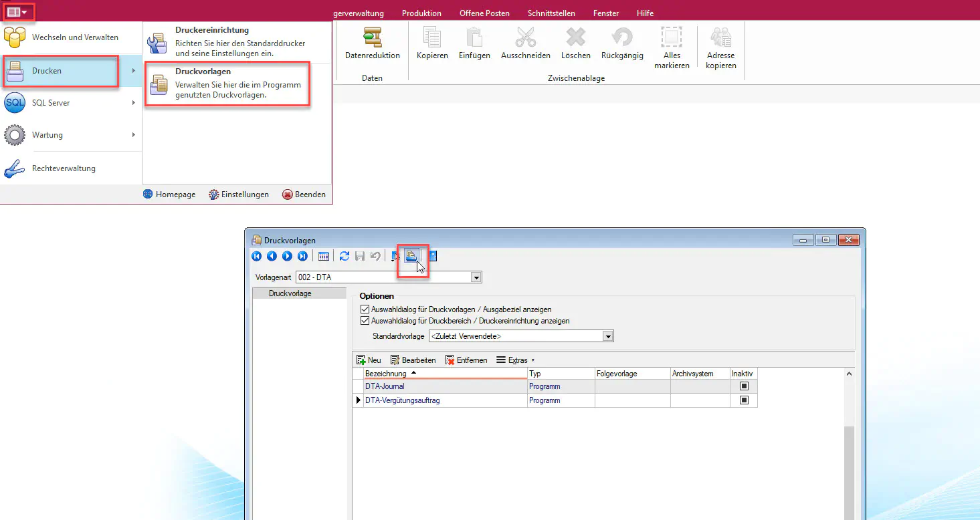The height and width of the screenshot is (520, 980).
Task: Click the Datenreduktion icon in the ribbon
Action: (372, 38)
